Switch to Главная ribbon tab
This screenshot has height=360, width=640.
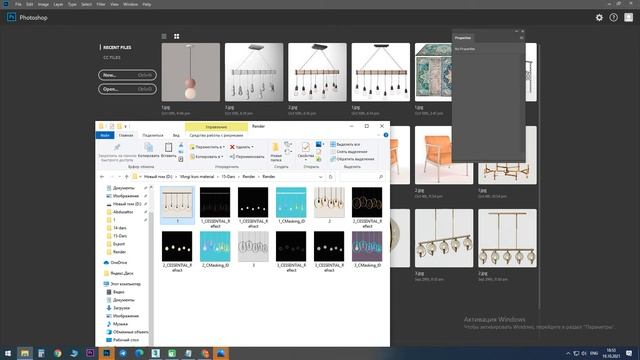pos(126,135)
